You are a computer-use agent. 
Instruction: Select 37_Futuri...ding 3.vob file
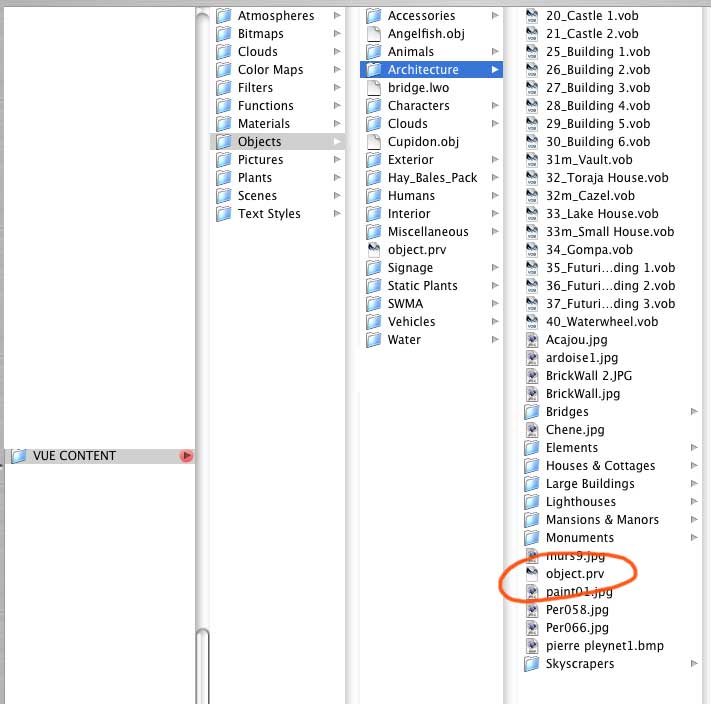(x=611, y=304)
